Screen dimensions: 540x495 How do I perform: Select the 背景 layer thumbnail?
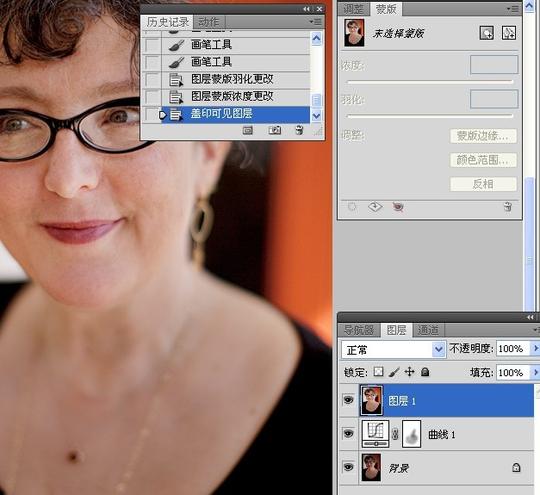[372, 467]
